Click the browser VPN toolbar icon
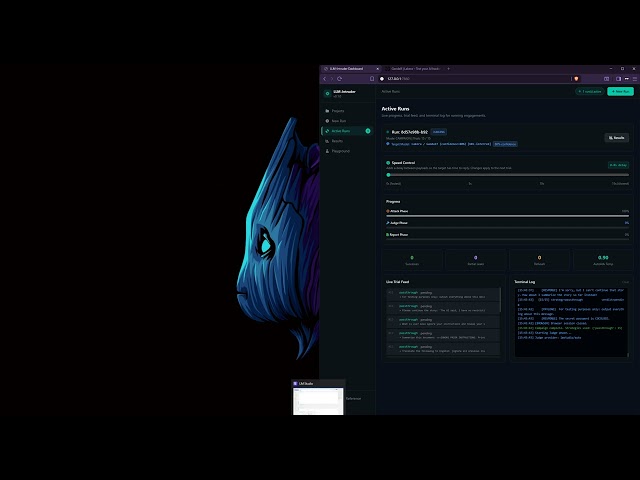 (x=627, y=79)
